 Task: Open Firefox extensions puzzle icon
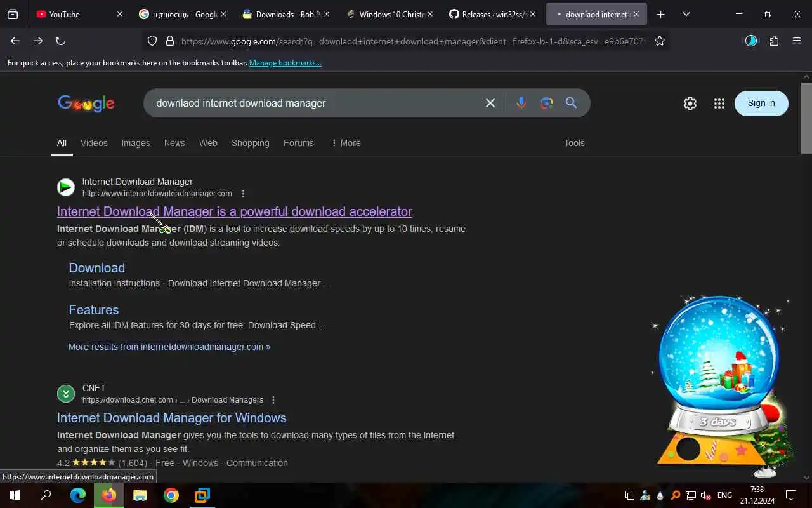(x=774, y=41)
